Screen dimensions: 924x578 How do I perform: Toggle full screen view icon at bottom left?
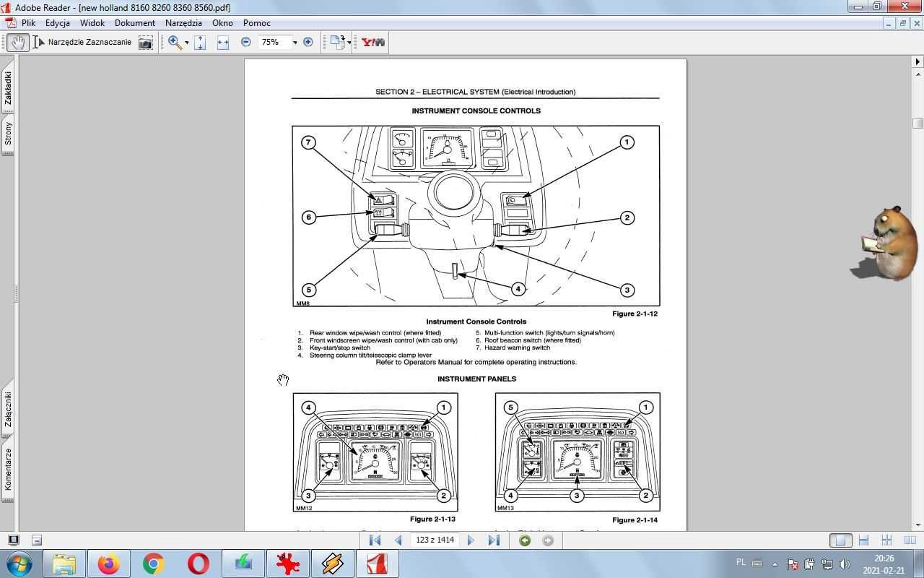(13, 540)
